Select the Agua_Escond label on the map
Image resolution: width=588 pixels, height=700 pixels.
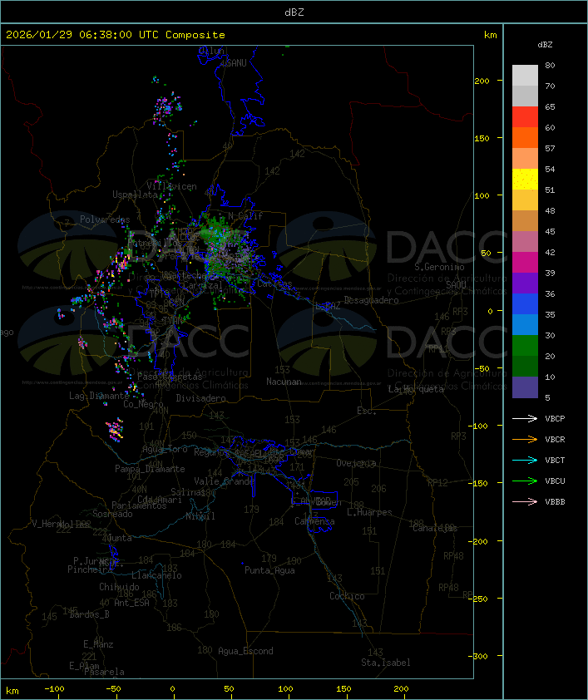(245, 651)
